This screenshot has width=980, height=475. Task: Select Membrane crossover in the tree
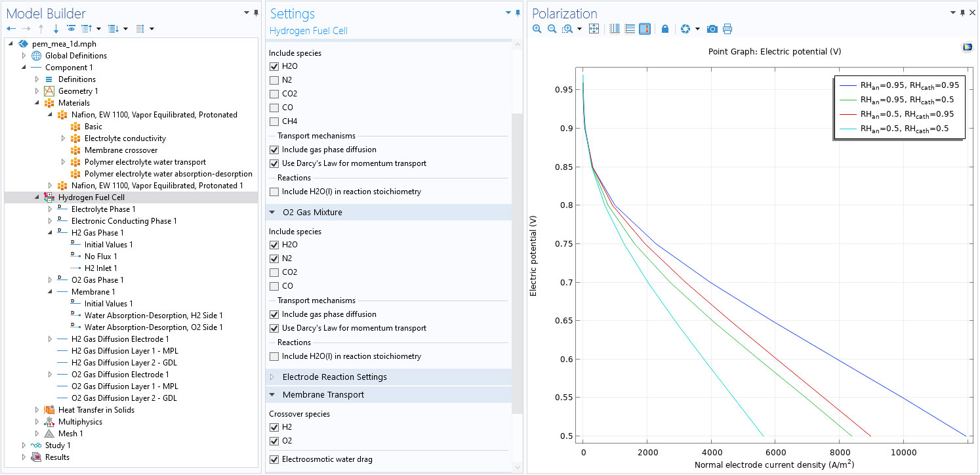121,150
